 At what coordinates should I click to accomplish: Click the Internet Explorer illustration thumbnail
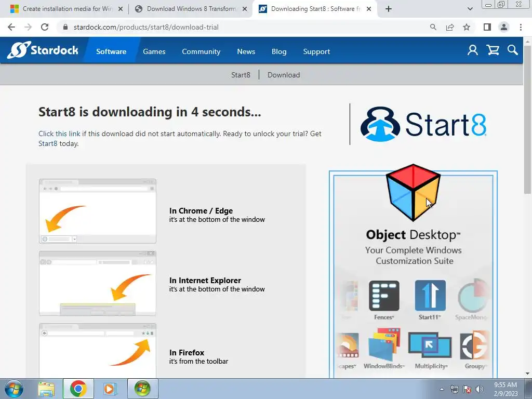click(x=97, y=283)
